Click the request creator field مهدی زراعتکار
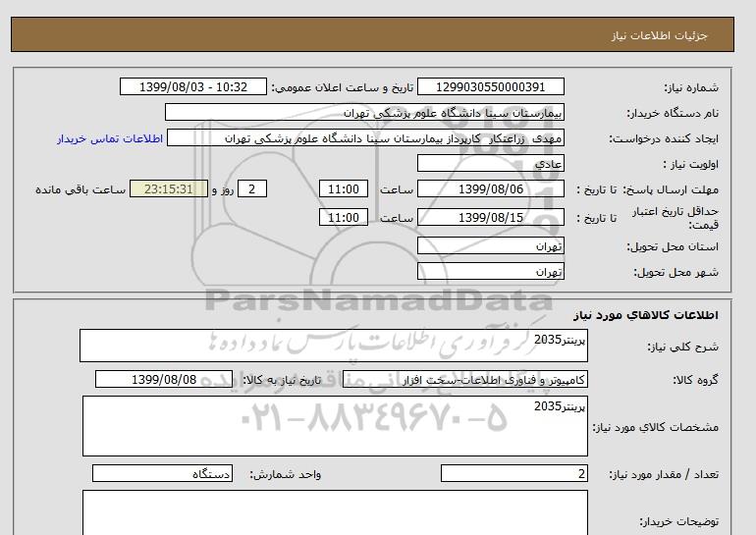 coord(365,137)
